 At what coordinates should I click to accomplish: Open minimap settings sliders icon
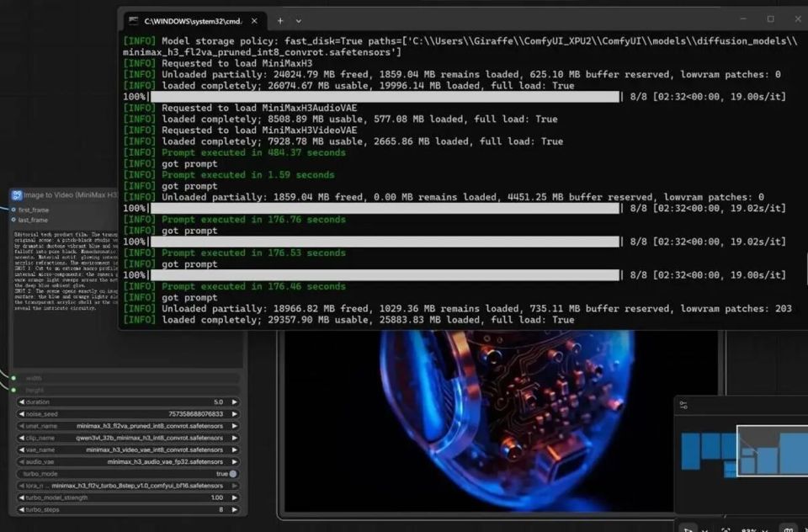point(683,405)
